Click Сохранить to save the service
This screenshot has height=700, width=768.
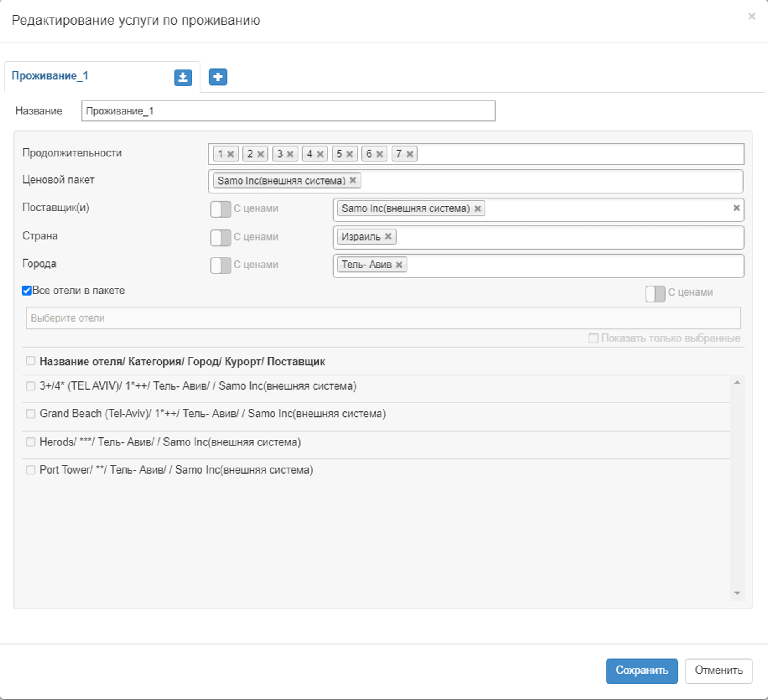click(x=641, y=671)
